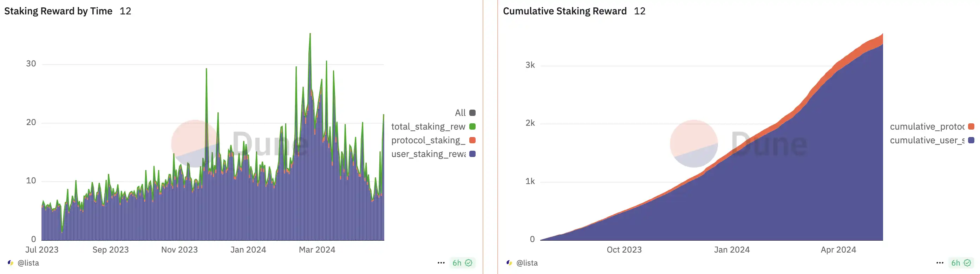
Task: Click the Cumulative Staking Reward title
Action: (x=564, y=11)
